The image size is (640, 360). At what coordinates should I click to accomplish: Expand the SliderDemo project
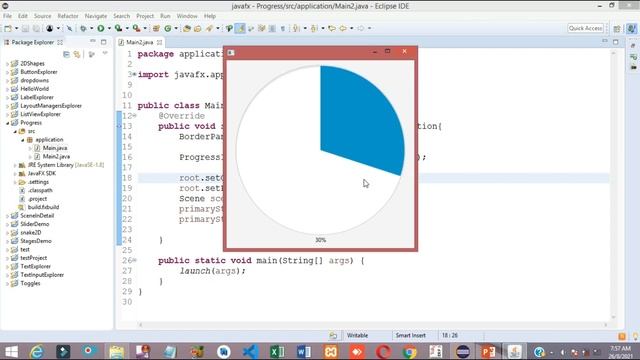pyautogui.click(x=7, y=224)
